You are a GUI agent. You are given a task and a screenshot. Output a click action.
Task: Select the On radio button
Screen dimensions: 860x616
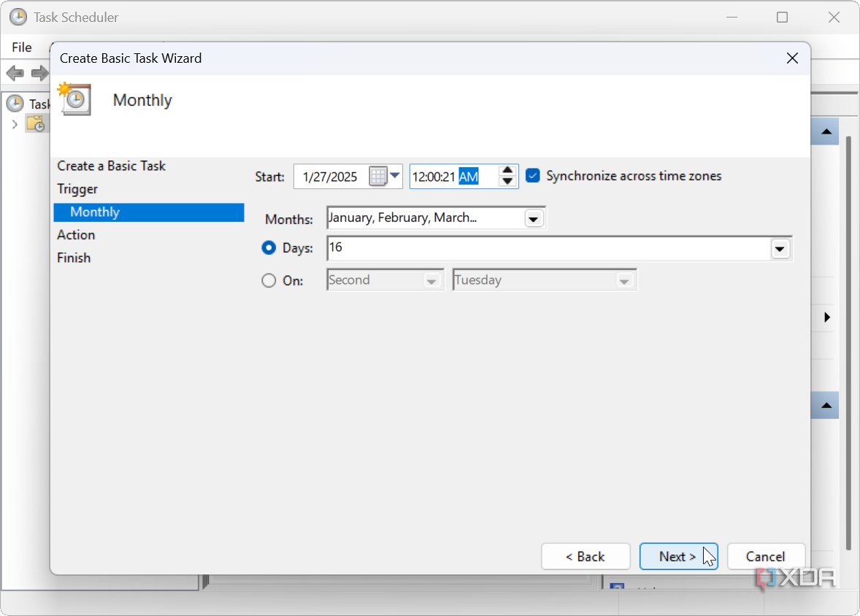[268, 281]
